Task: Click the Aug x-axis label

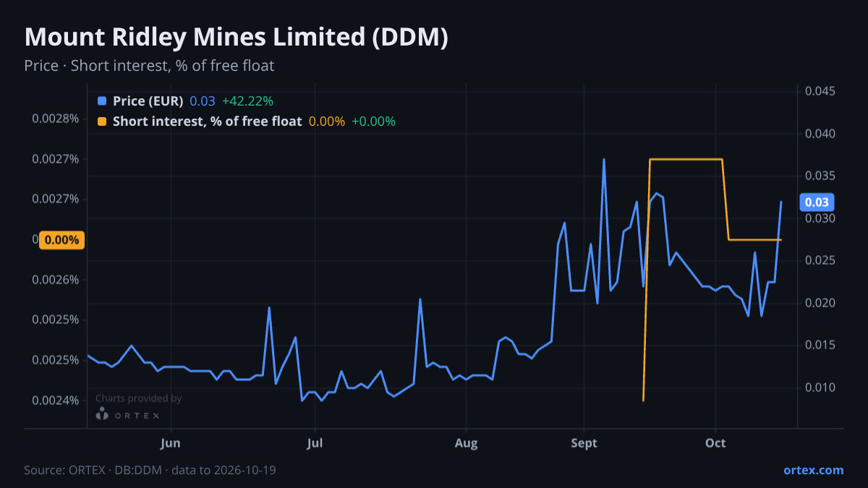Action: 467,444
